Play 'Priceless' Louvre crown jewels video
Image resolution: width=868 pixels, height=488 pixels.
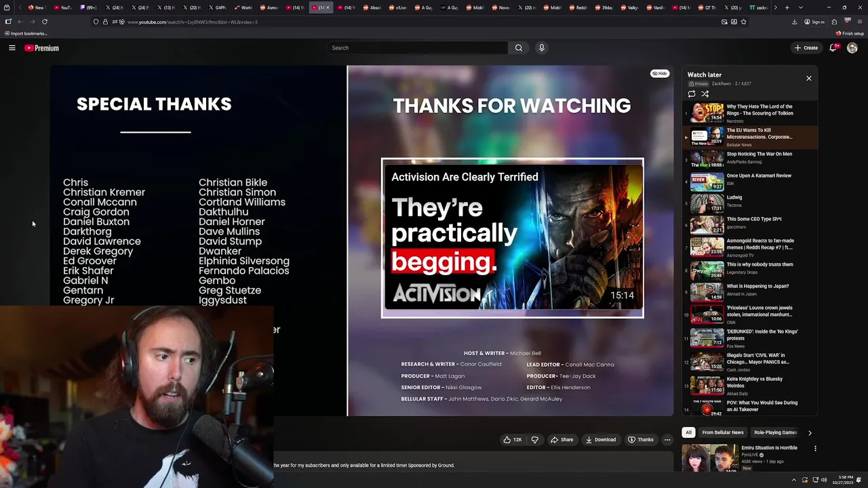749,314
